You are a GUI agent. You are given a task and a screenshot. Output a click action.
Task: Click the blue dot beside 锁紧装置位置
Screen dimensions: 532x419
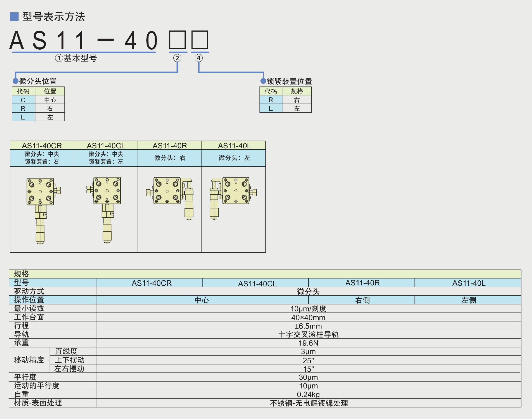[263, 81]
